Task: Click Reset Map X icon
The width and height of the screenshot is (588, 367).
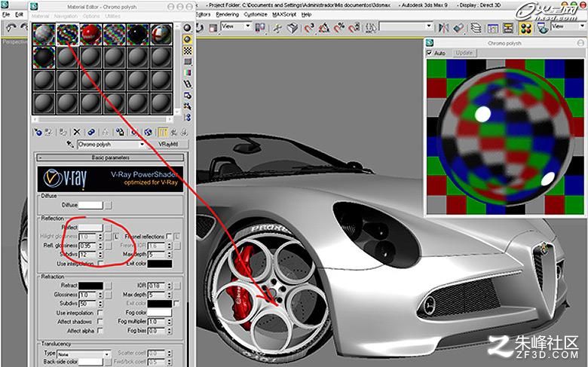Action: click(76, 132)
